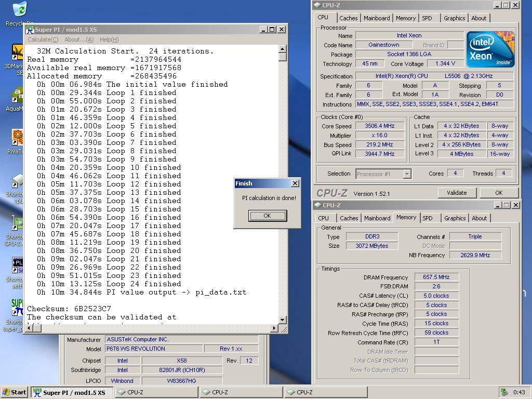Launch RivaTuner from the desktop

tap(17, 137)
